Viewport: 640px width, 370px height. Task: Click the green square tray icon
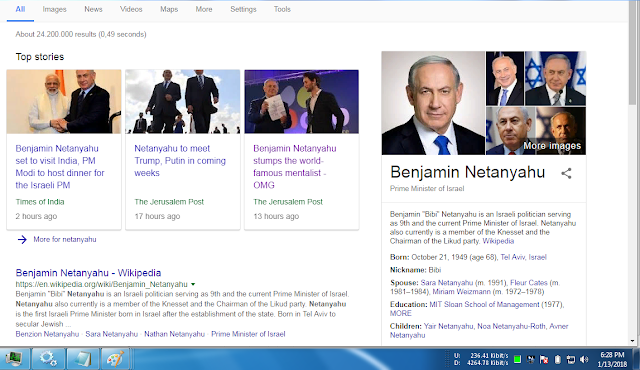tap(518, 359)
